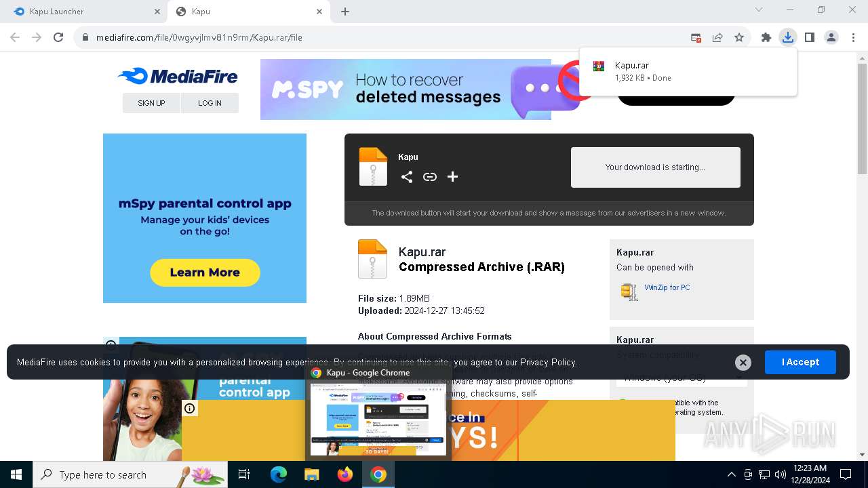868x488 pixels.
Task: Open the taskbar clock and date
Action: tap(810, 474)
